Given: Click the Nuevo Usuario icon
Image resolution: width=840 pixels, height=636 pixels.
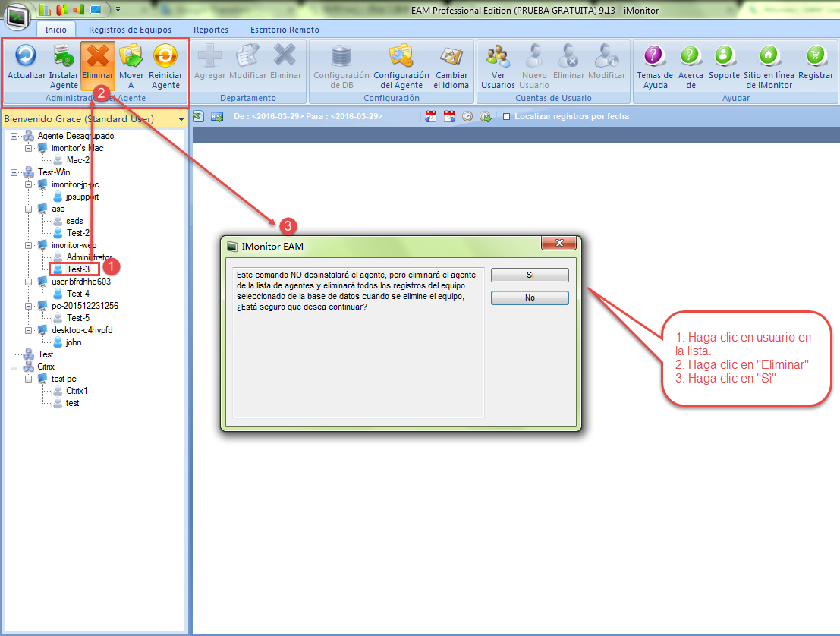Looking at the screenshot, I should (x=534, y=55).
